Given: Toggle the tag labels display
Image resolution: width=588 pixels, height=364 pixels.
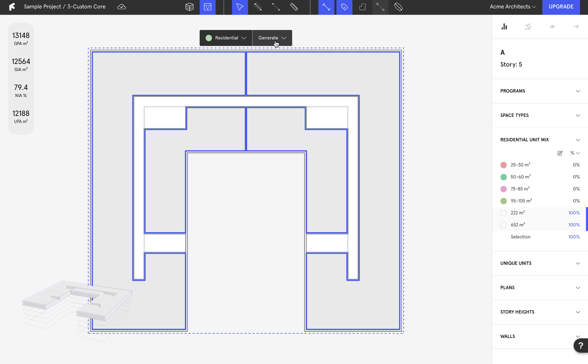Looking at the screenshot, I should pos(344,7).
